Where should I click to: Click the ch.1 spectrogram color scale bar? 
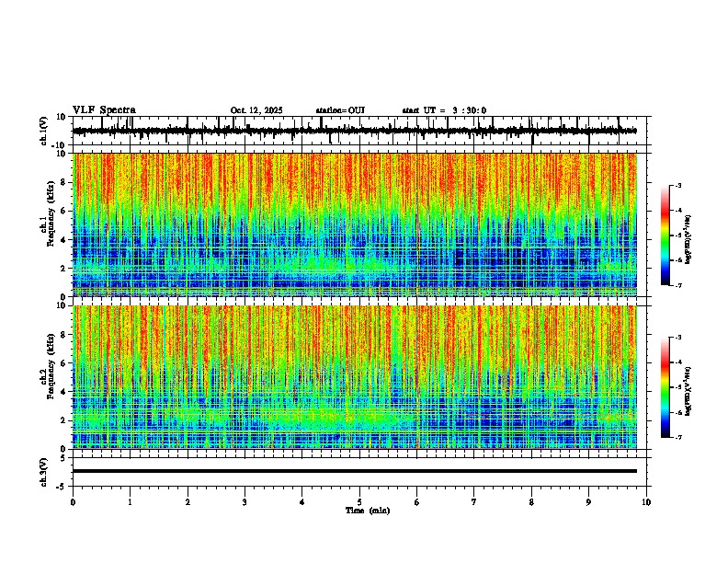tap(665, 236)
